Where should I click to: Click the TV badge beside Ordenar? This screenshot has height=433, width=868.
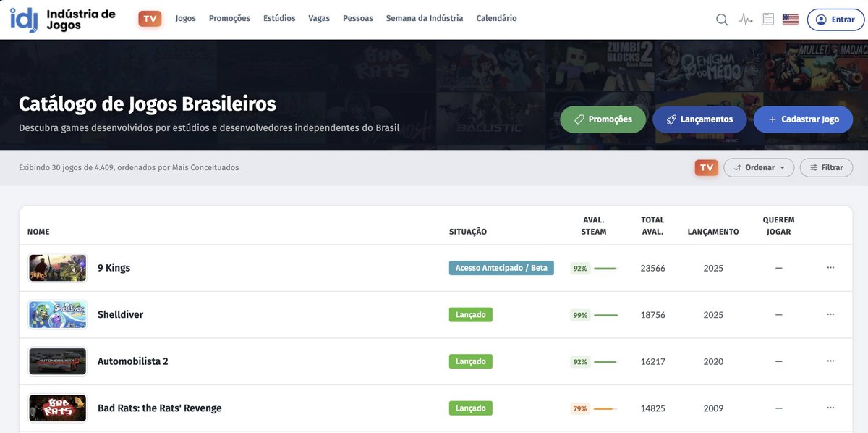point(707,167)
